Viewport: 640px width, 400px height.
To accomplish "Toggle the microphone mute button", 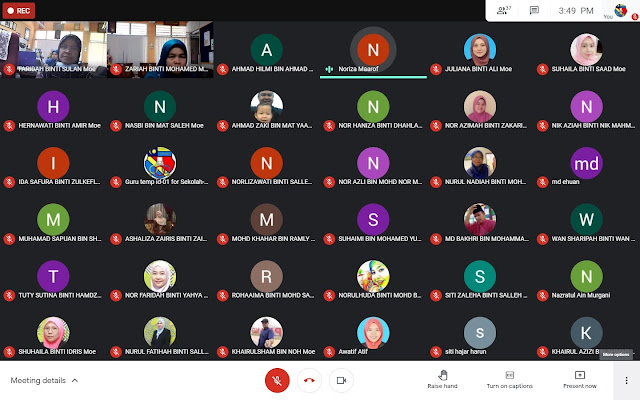I will tap(277, 380).
